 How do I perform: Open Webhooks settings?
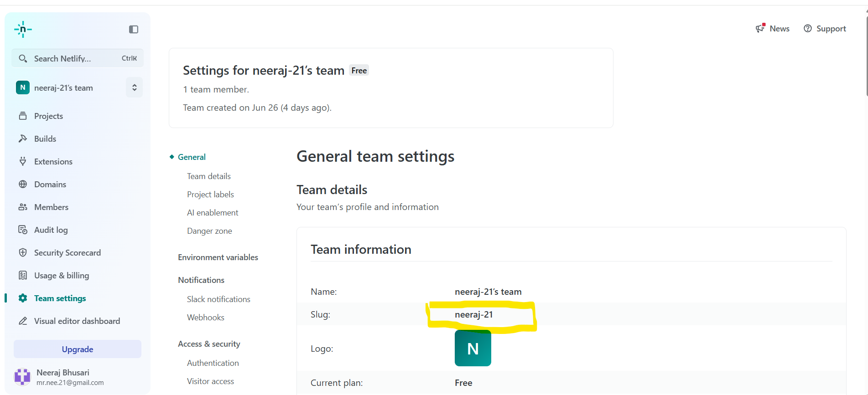pos(206,317)
